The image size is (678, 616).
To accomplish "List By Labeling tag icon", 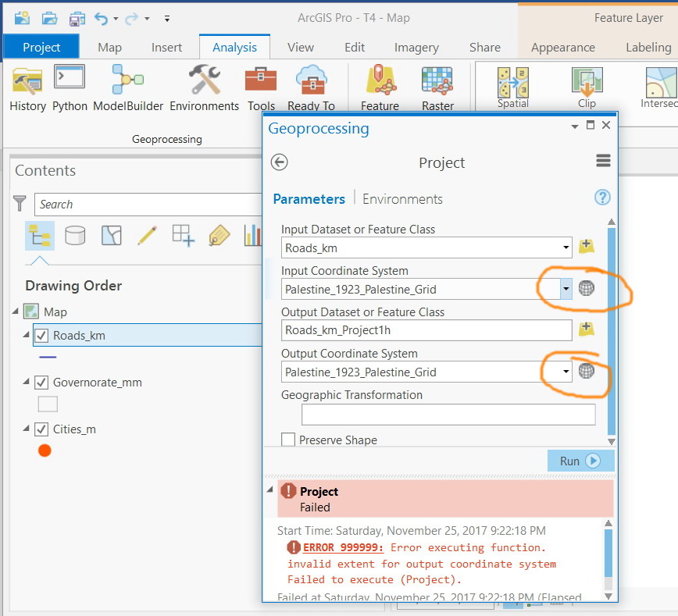I will [x=219, y=236].
